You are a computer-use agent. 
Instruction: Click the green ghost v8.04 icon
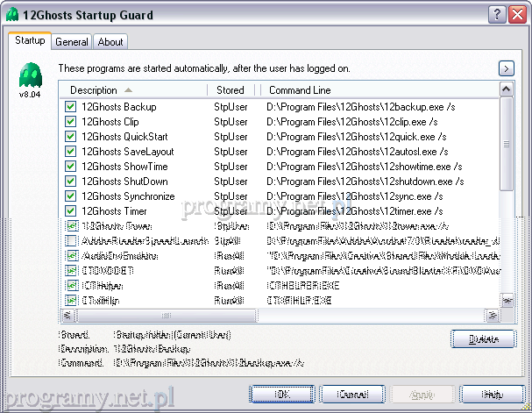pyautogui.click(x=30, y=72)
